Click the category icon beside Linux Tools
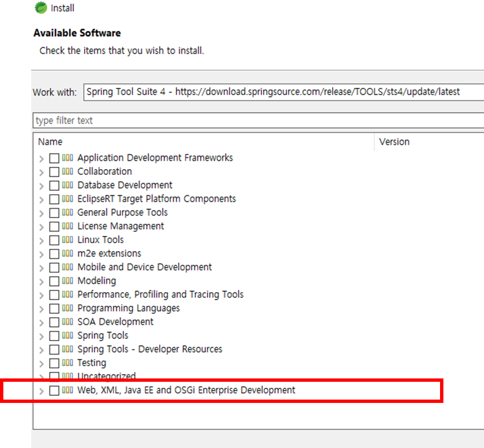The height and width of the screenshot is (448, 484). (67, 240)
